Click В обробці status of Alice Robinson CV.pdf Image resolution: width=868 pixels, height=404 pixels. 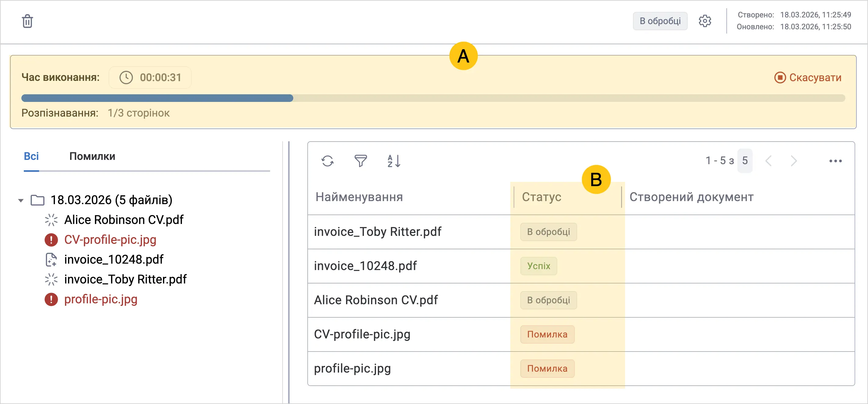point(548,300)
